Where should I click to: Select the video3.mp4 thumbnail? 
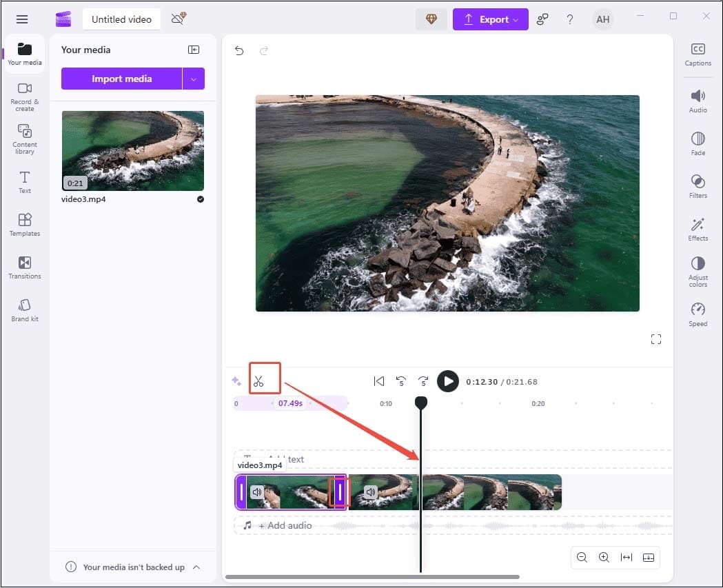[132, 150]
